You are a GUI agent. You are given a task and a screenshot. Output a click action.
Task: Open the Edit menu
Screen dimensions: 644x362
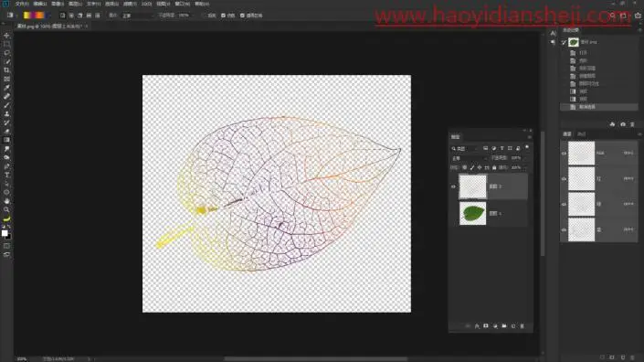40,4
